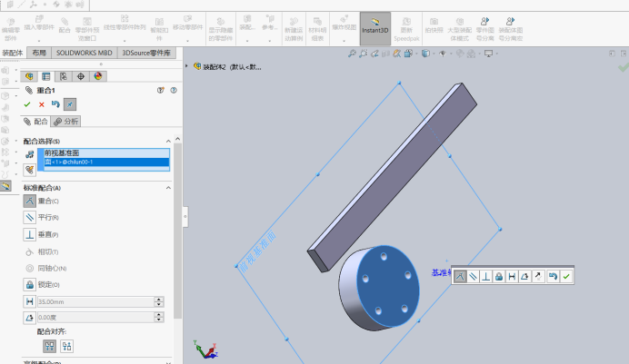
Task: Choose the 同轴心 concentric mate type
Action: click(29, 269)
